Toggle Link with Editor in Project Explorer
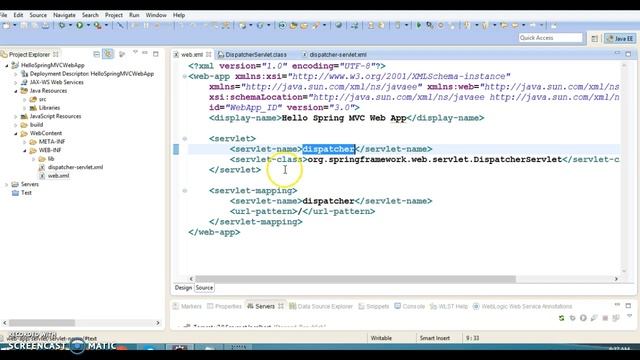The width and height of the screenshot is (640, 360). coord(108,54)
